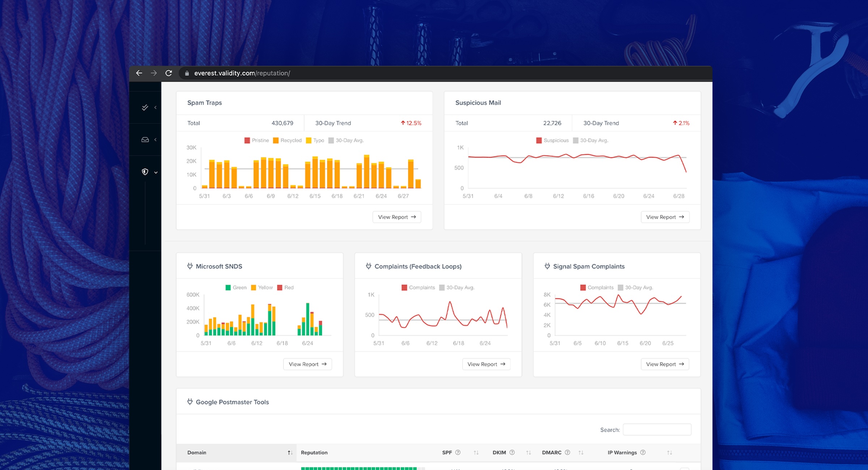Open the Suspicious Mail View Report
The image size is (868, 470).
(x=665, y=217)
